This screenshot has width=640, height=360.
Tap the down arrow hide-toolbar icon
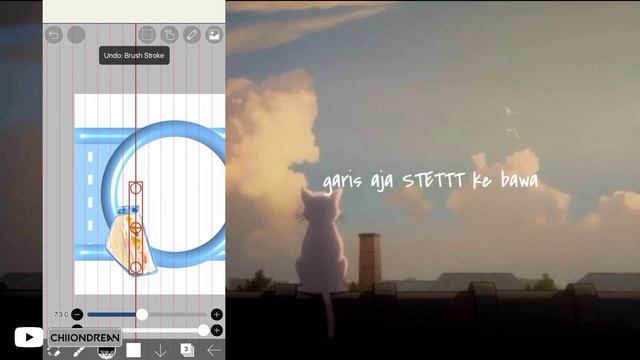160,351
